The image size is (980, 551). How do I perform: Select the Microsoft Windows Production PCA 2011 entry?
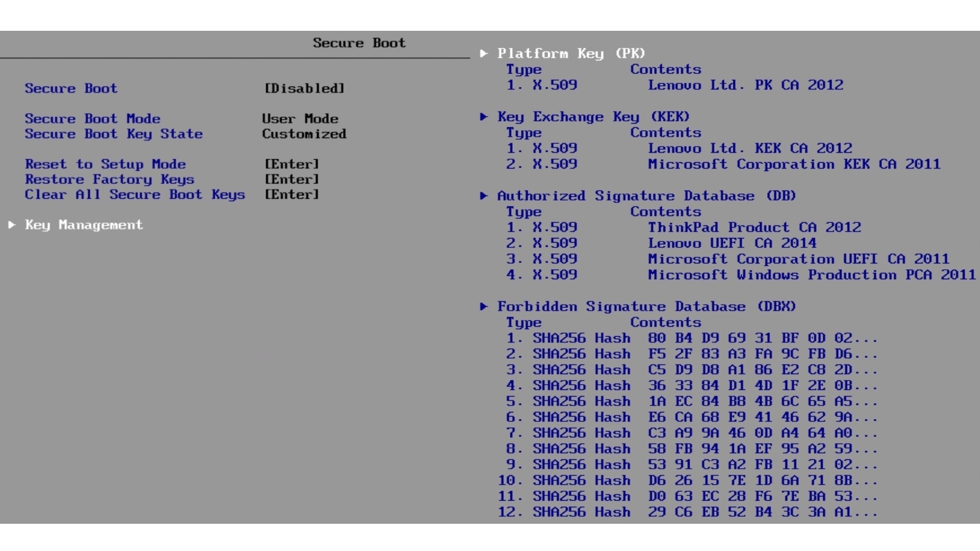[x=812, y=275]
